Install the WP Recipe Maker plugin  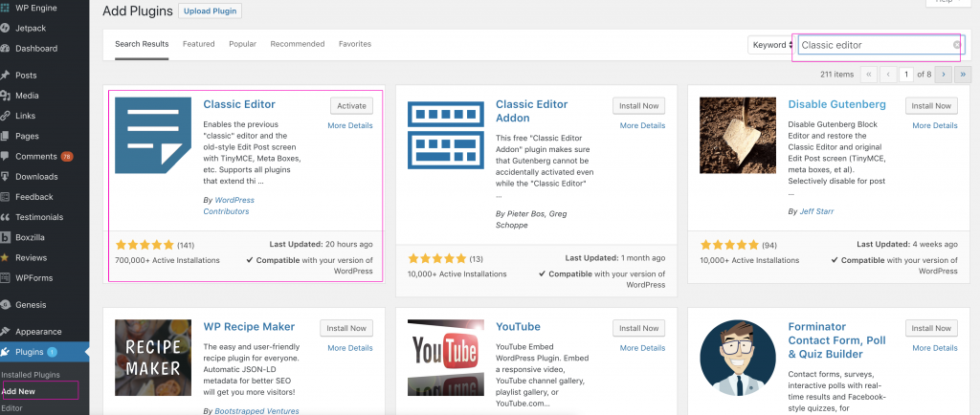click(x=346, y=328)
